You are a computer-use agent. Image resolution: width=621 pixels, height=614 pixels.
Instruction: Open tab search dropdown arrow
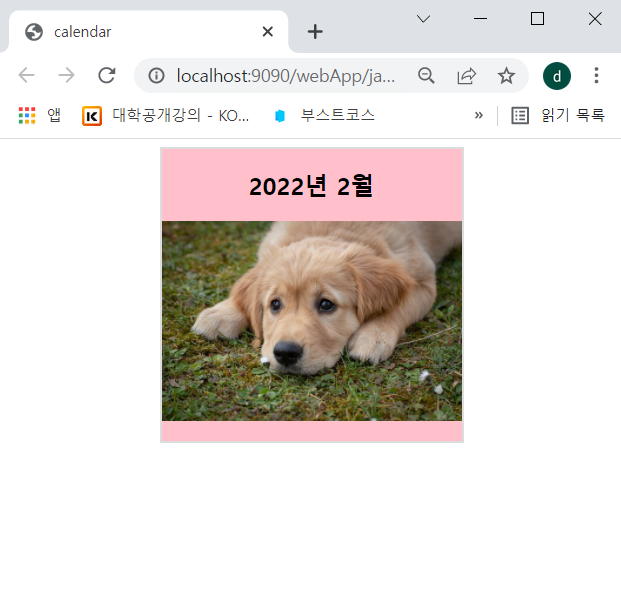pyautogui.click(x=423, y=19)
